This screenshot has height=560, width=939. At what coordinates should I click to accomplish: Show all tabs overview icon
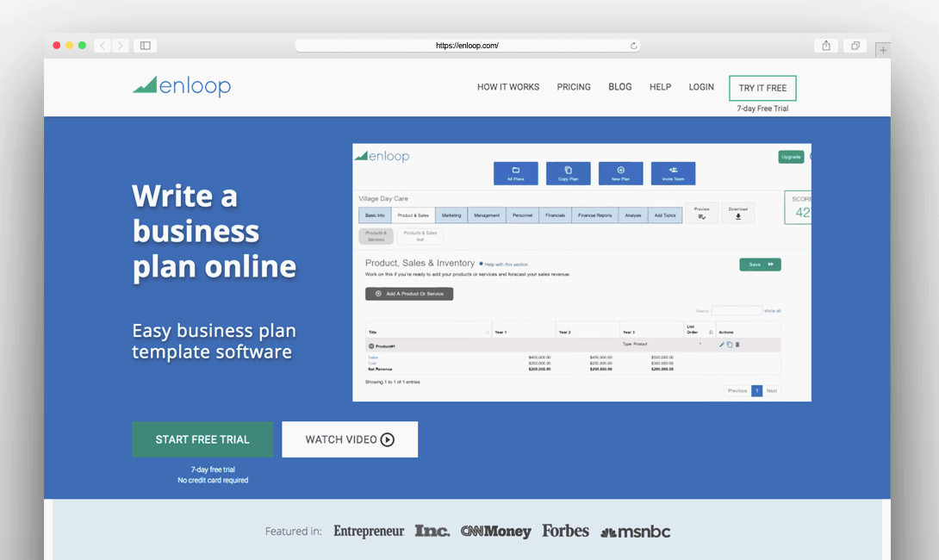pyautogui.click(x=855, y=46)
